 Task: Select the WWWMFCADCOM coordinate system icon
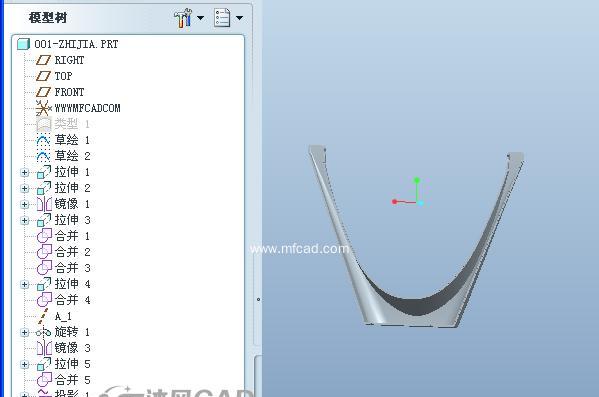click(x=44, y=108)
